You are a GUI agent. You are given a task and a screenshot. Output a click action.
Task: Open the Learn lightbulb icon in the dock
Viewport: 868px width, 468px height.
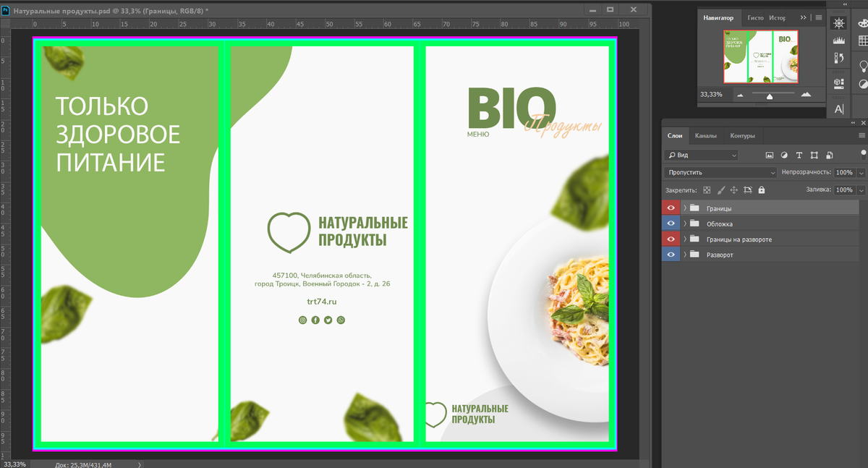coord(864,67)
